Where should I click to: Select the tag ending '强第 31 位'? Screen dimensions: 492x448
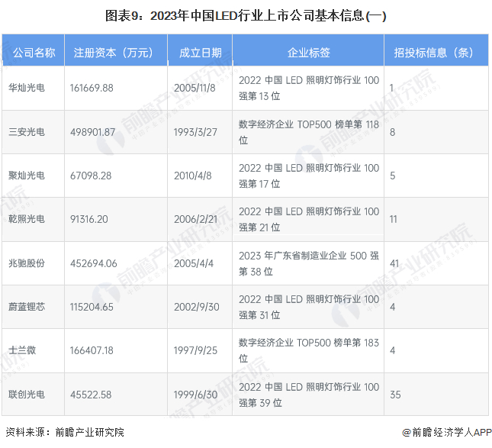309,307
